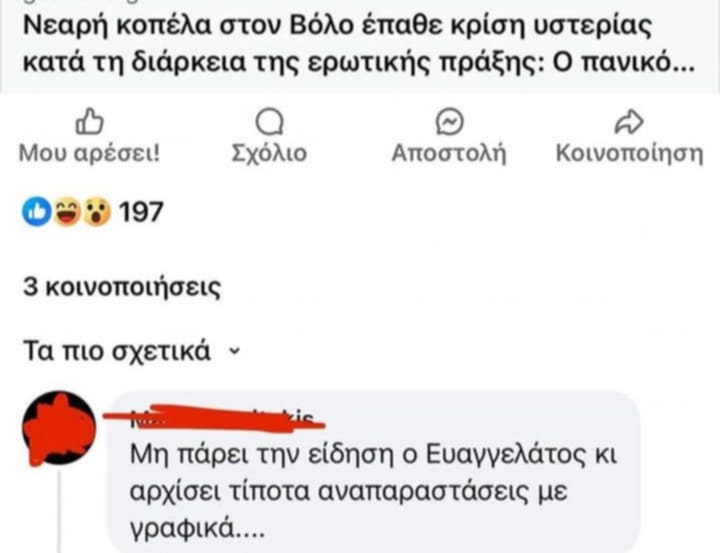Image resolution: width=720 pixels, height=553 pixels.
Task: Click the thumbs-up Like icon
Action: click(x=87, y=122)
